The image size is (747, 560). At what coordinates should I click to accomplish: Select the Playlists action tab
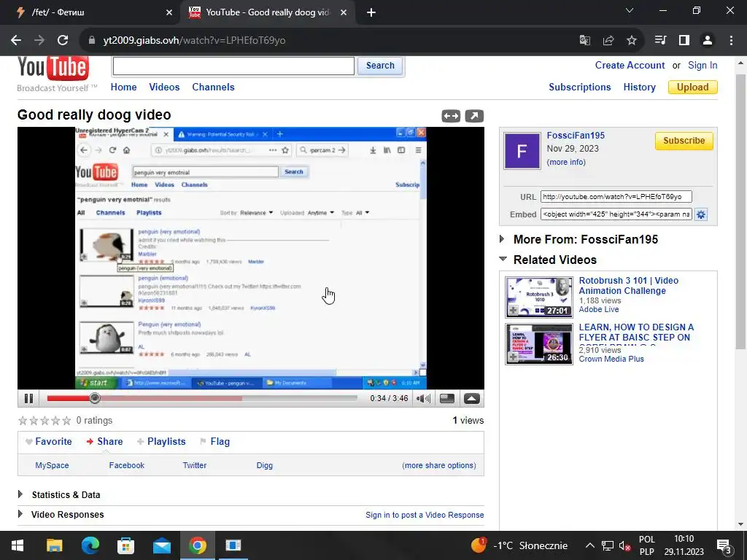pyautogui.click(x=161, y=441)
